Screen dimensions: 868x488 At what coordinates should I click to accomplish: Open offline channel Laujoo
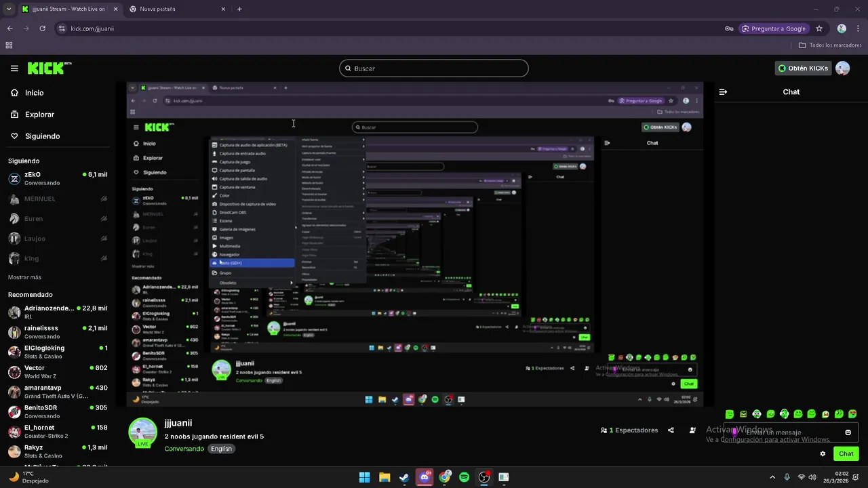pos(58,239)
